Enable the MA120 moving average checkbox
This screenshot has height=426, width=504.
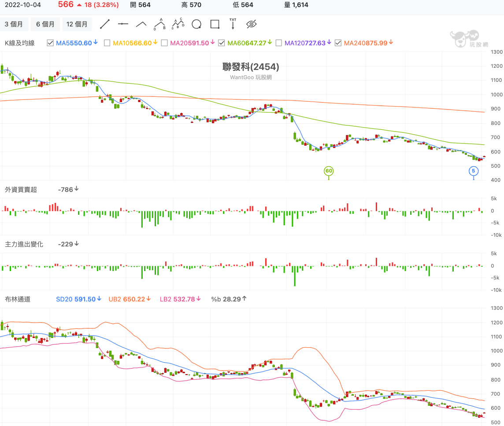click(x=279, y=43)
